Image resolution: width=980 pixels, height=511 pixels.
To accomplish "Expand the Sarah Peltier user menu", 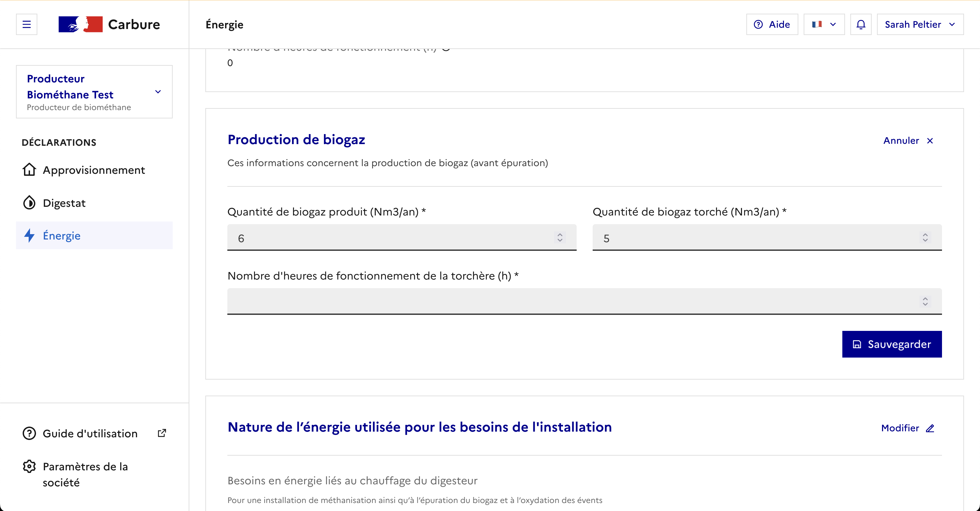I will pyautogui.click(x=920, y=24).
